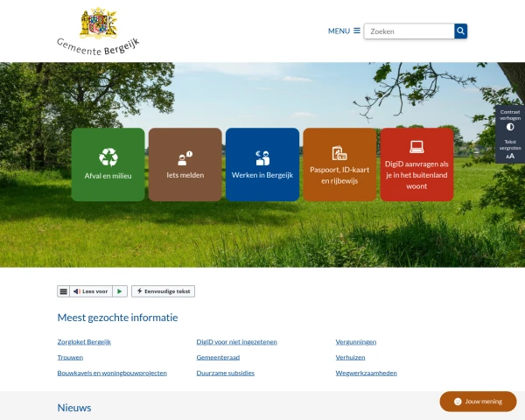
Task: Open the red DigiD aanvragen tile
Action: [416, 164]
